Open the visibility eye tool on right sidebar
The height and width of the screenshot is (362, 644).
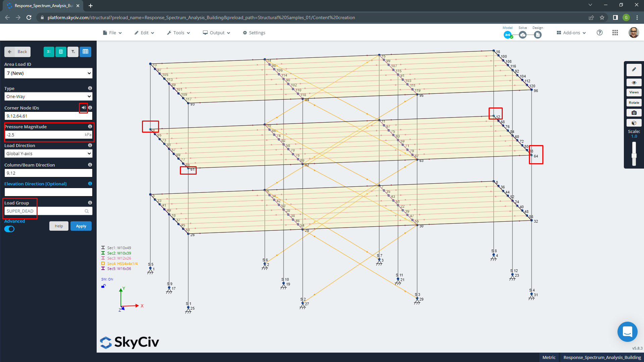[634, 82]
